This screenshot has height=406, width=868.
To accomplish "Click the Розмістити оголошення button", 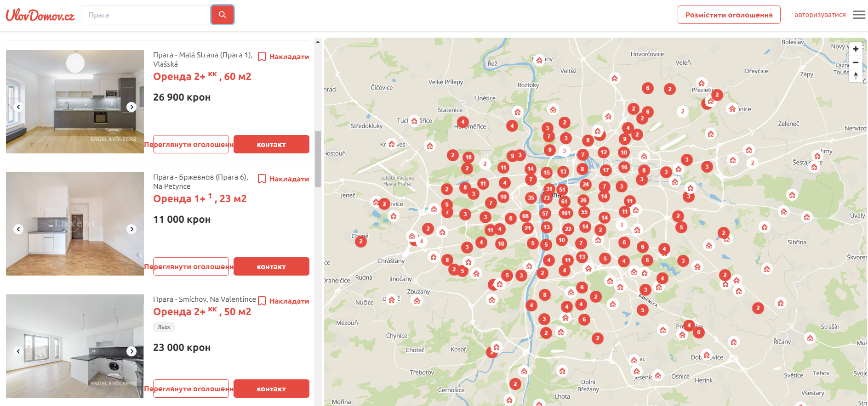I will (x=729, y=15).
